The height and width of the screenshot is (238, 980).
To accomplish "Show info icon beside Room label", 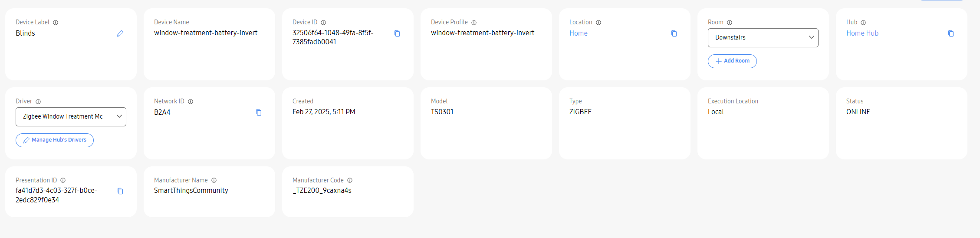I will 730,23.
